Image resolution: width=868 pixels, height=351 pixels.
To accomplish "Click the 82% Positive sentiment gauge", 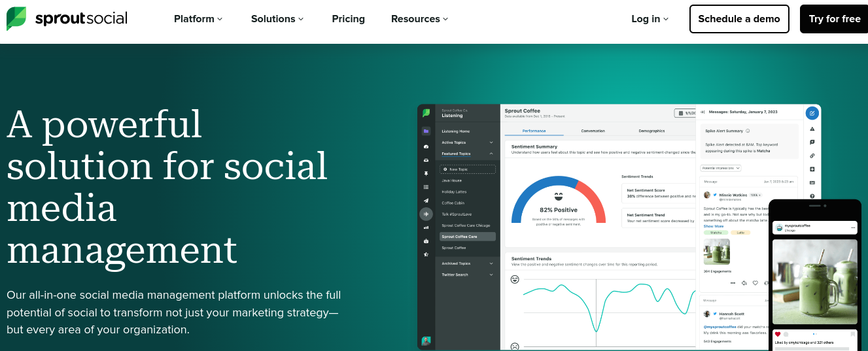I will [559, 199].
